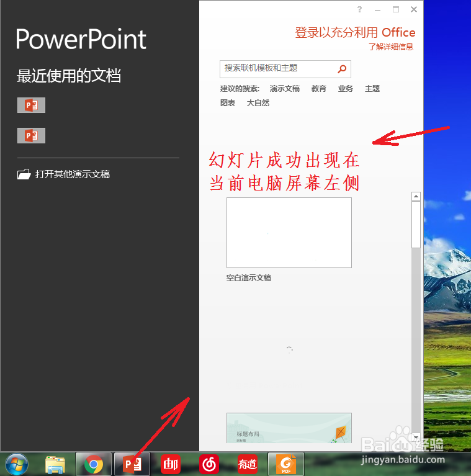Open the red 邮 mail app in taskbar
Viewport: 471px width, 476px height.
coord(171,464)
